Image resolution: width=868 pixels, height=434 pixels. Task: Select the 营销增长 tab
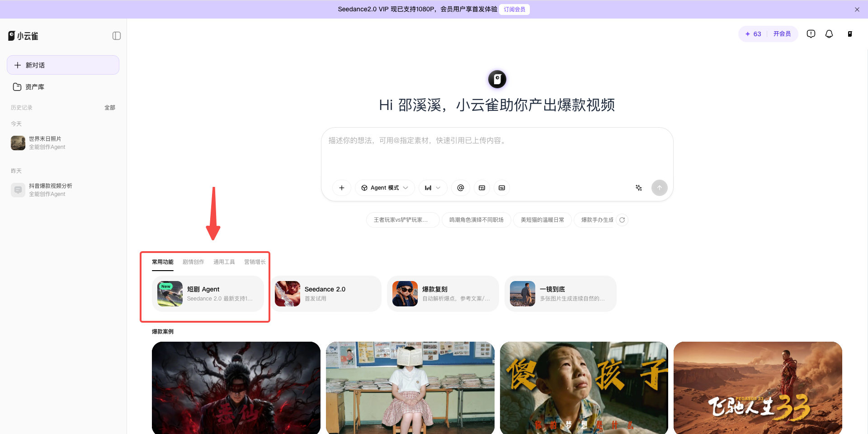(255, 262)
